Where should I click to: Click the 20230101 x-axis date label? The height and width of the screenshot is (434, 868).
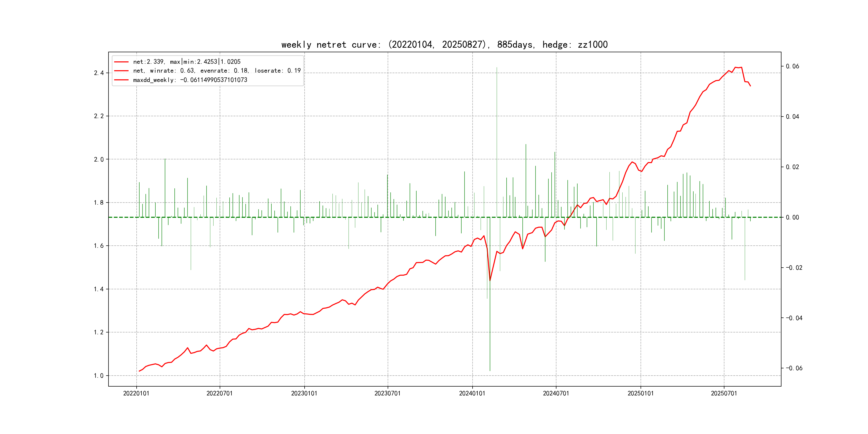click(x=304, y=393)
